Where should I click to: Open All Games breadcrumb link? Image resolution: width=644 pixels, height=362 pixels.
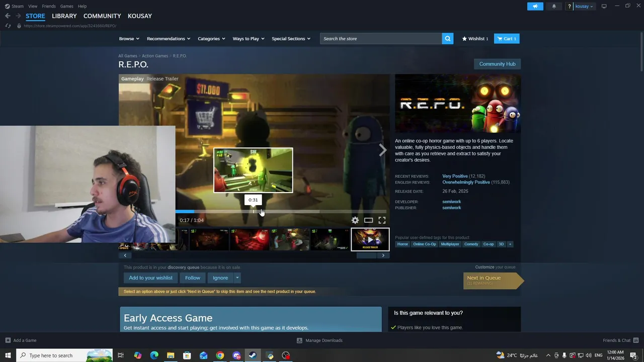pyautogui.click(x=128, y=56)
